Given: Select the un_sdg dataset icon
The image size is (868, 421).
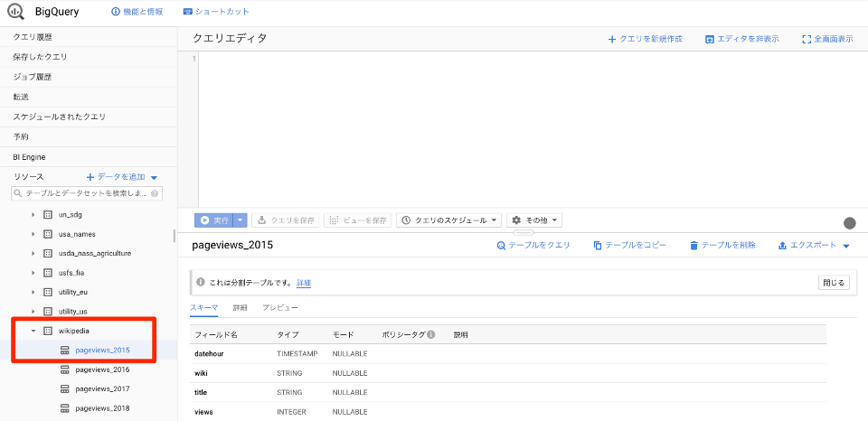Looking at the screenshot, I should click(x=48, y=214).
